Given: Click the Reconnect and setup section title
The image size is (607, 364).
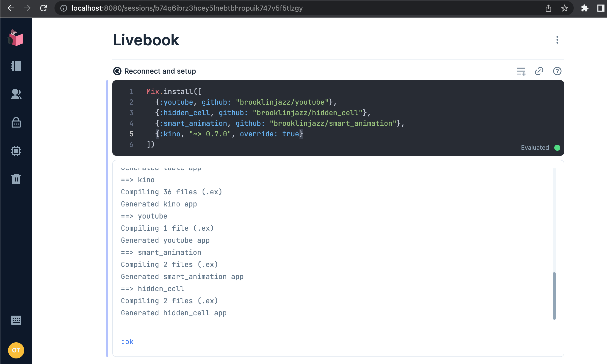Looking at the screenshot, I should coord(160,71).
